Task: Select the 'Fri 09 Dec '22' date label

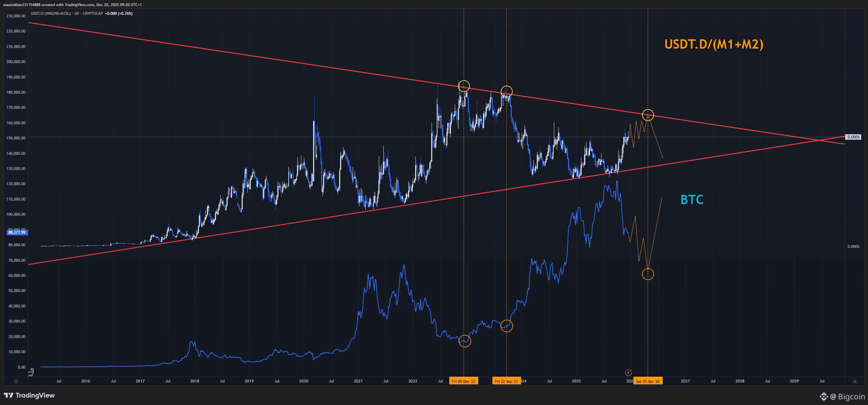Action: click(x=463, y=381)
